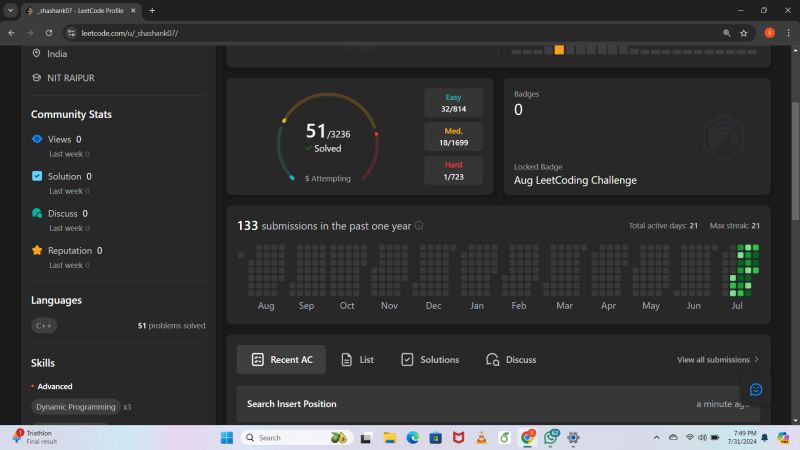Click the Reputation star icon
The image size is (800, 450).
click(37, 250)
